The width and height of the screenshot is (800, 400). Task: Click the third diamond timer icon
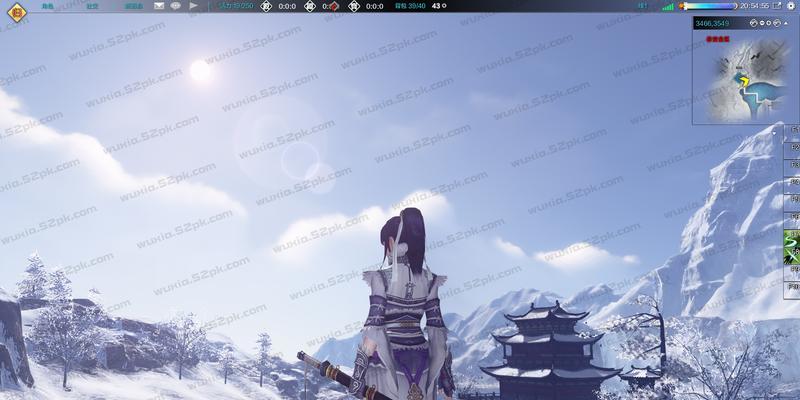(354, 6)
